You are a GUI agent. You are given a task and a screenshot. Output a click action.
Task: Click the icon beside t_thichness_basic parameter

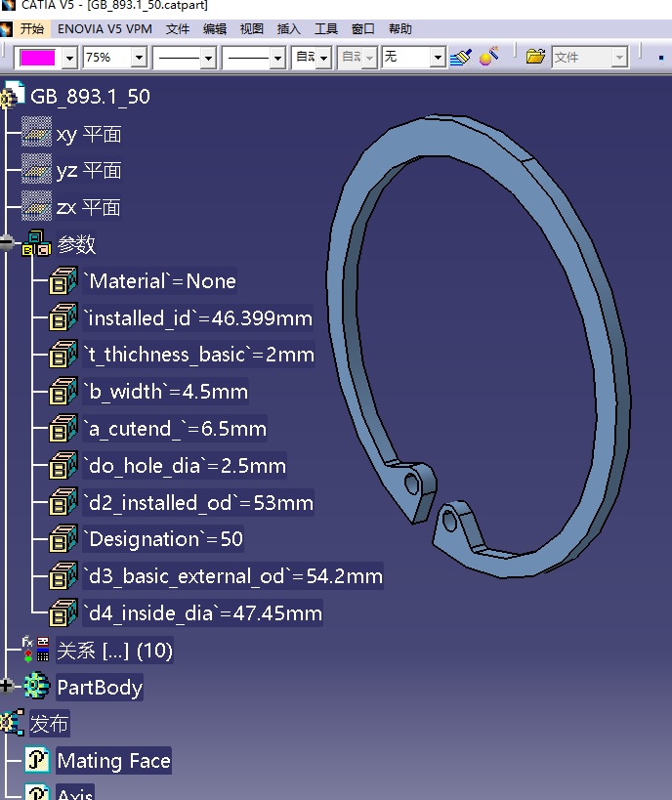coord(63,355)
